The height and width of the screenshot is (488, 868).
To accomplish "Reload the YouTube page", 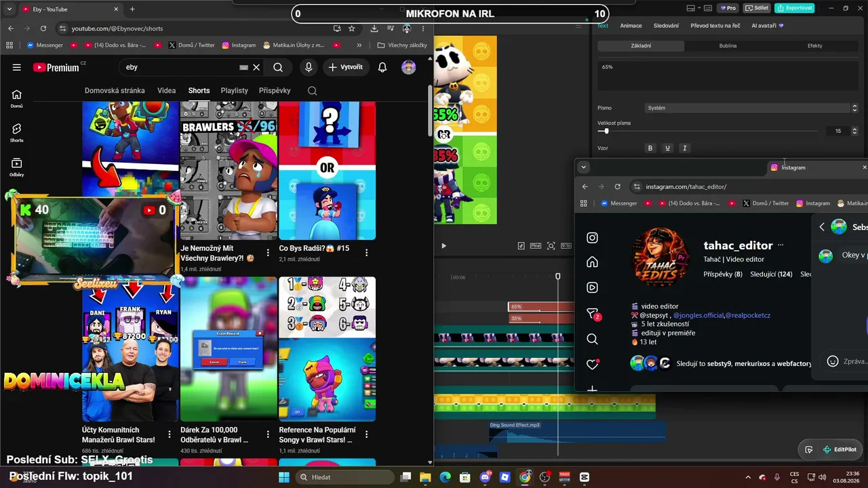I will (43, 28).
